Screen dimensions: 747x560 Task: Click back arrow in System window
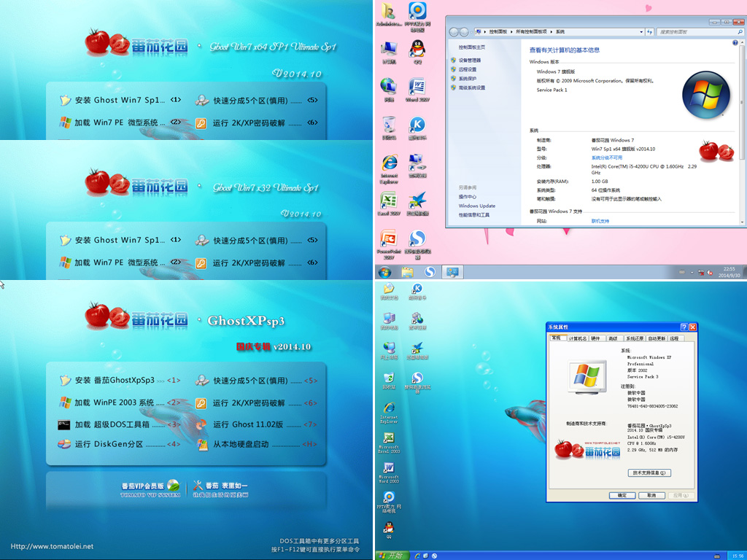(x=454, y=32)
